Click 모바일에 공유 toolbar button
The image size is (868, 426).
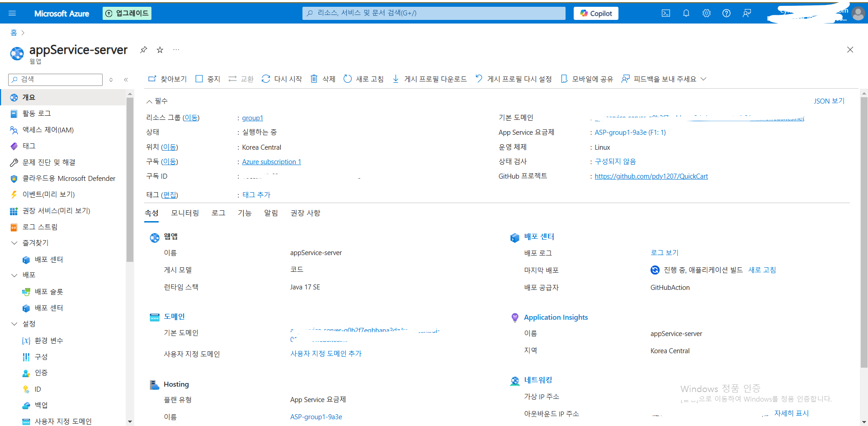[x=587, y=79]
